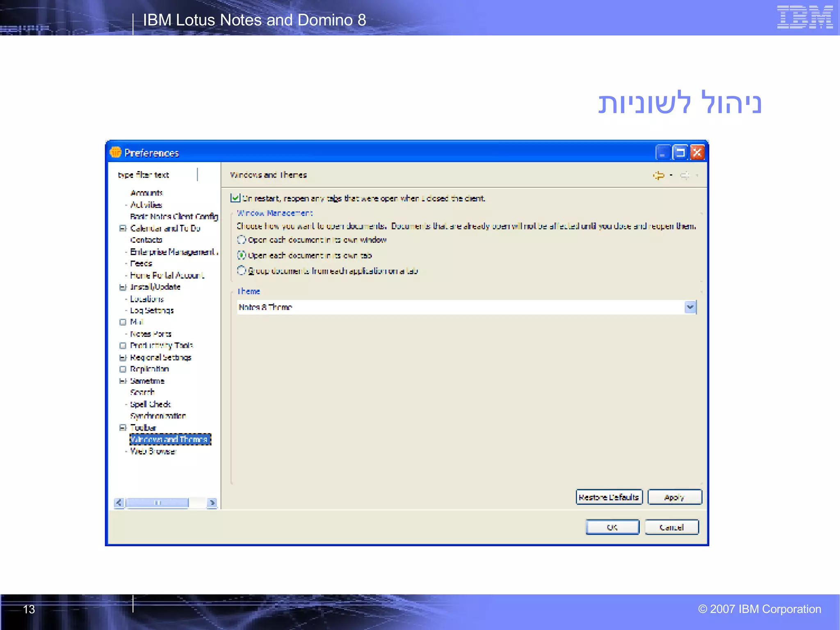Select group documents from each application
This screenshot has width=840, height=630.
click(x=242, y=270)
